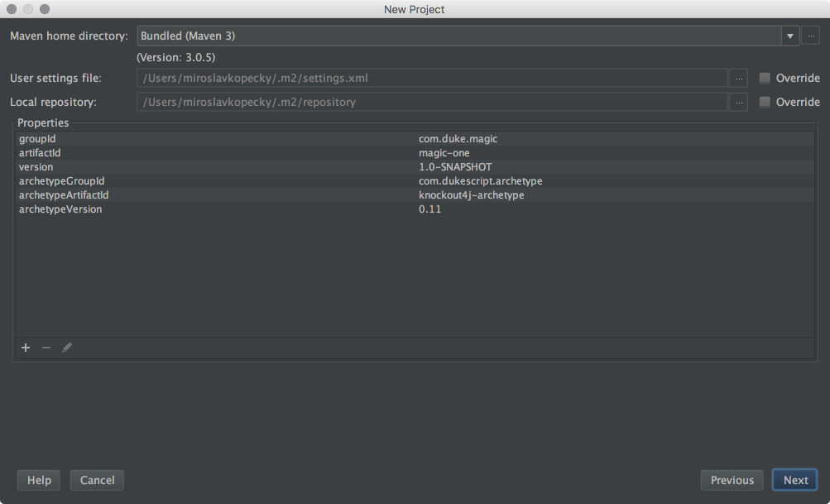
Task: Click the remove property minus icon
Action: 46,348
